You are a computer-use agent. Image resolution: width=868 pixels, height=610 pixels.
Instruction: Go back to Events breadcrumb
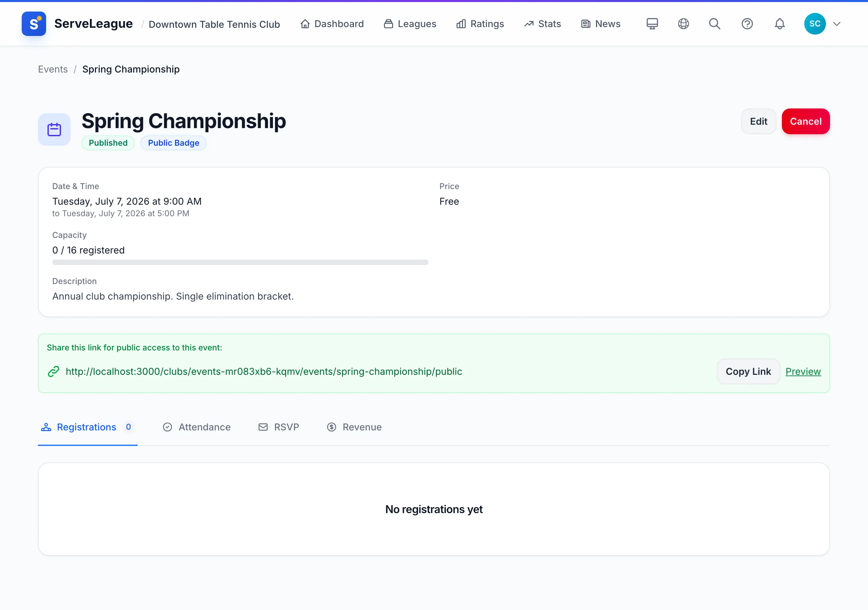tap(53, 69)
